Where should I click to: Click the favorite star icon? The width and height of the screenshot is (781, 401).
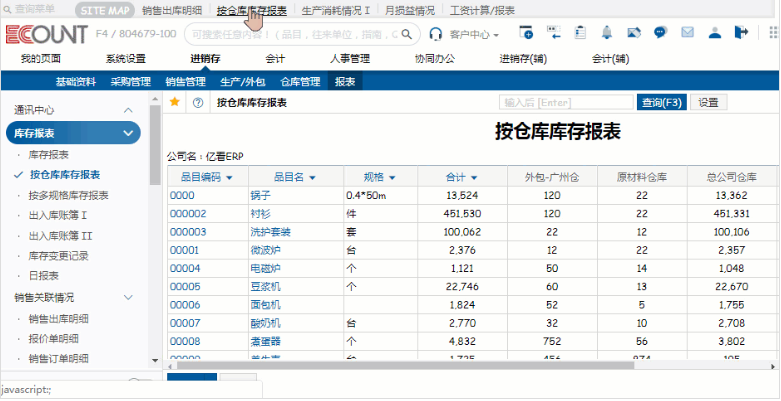(174, 102)
